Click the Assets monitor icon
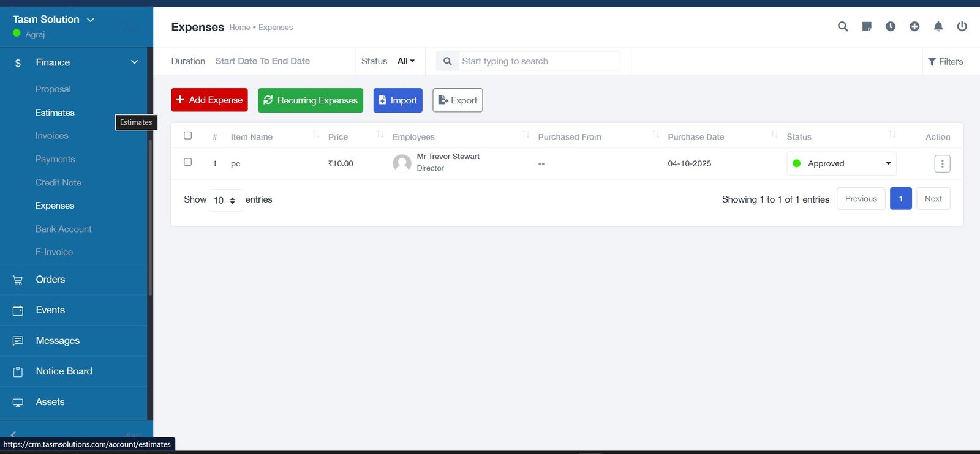980x454 pixels. point(18,403)
